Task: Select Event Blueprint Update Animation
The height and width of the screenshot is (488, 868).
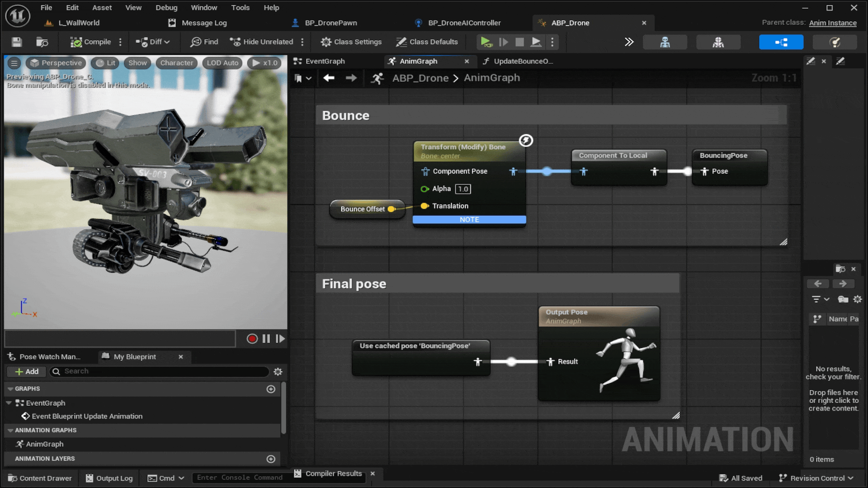Action: 82,416
